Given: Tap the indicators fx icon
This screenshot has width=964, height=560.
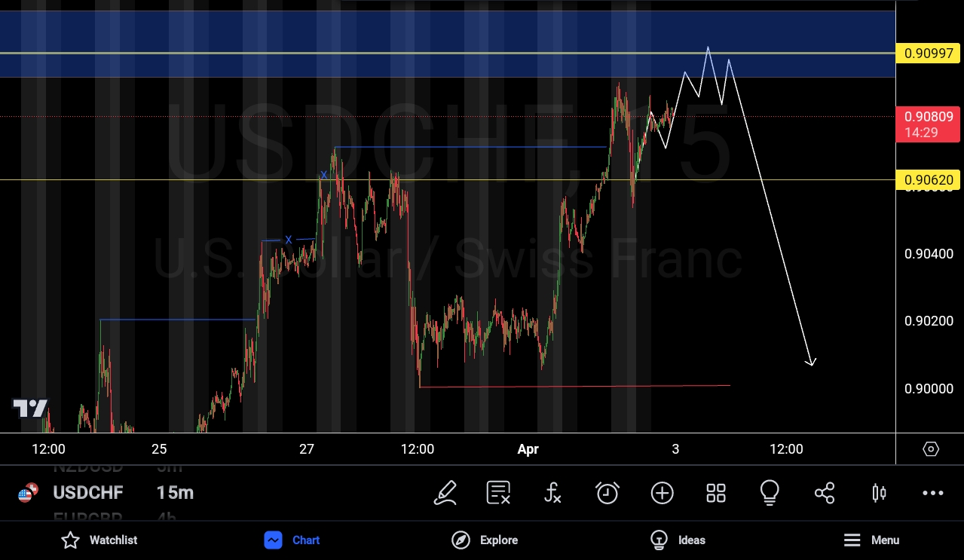Looking at the screenshot, I should [552, 493].
